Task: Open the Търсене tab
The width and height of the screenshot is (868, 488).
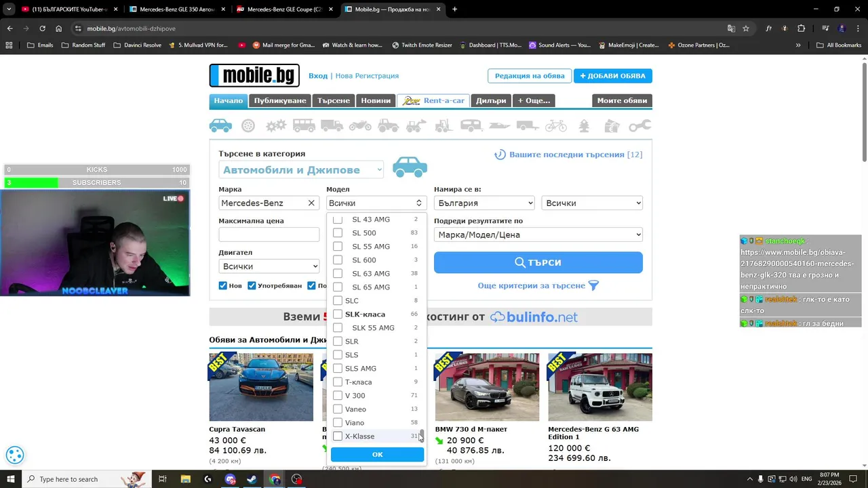Action: 334,100
